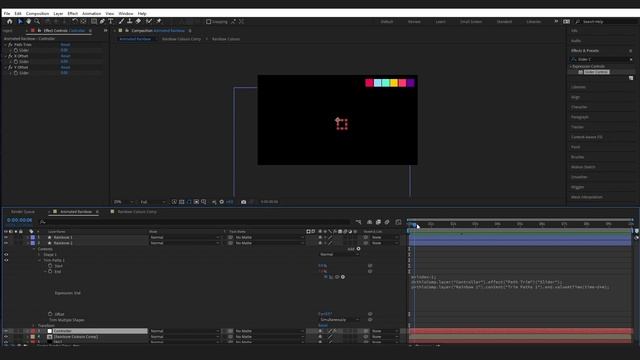Image resolution: width=640 pixels, height=360 pixels.
Task: Toggle the End property stopwatch
Action: 50,271
